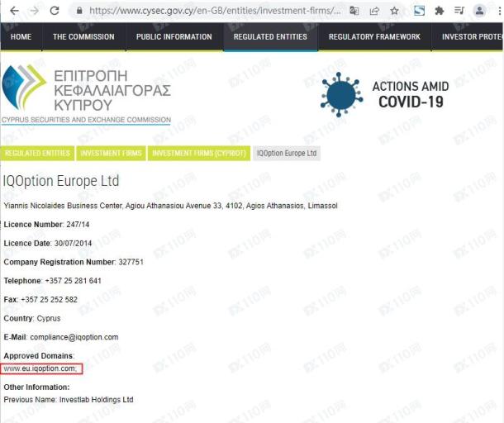Viewport: 504px width, 423px height.
Task: Click the REGULATED ENTITIES breadcrumb
Action: click(37, 153)
